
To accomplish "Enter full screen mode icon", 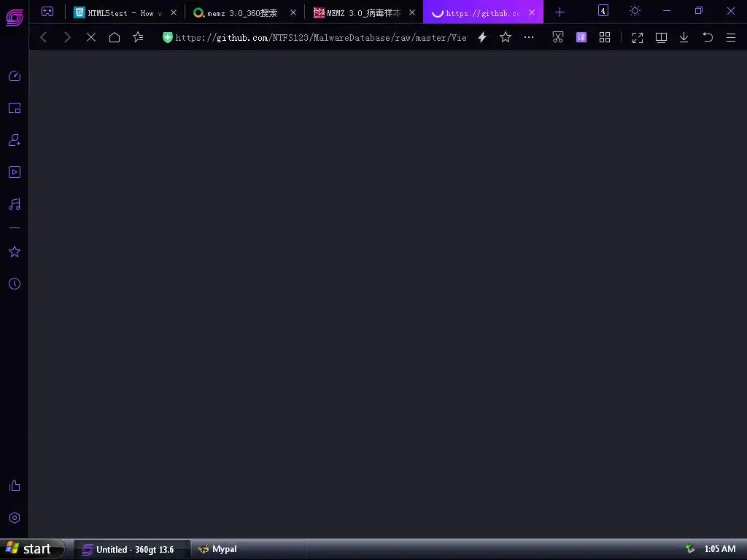I will (638, 38).
